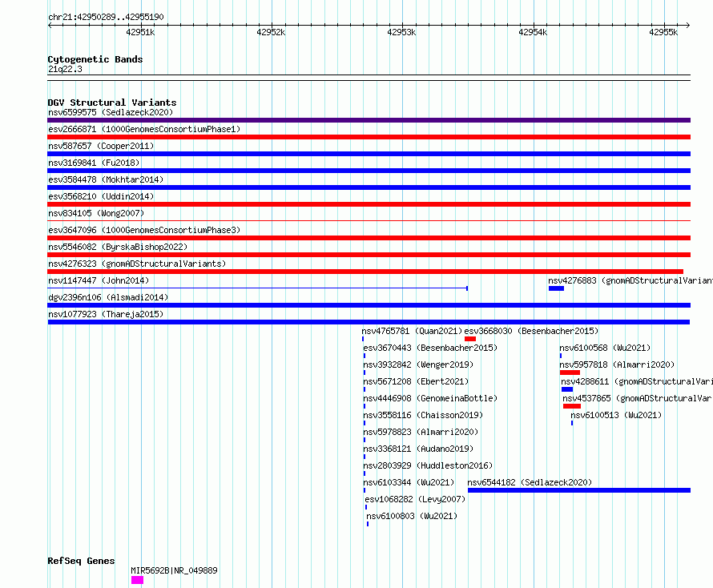The width and height of the screenshot is (713, 588).
Task: Open esv1068282 (Levy2007) label
Action: coord(415,499)
